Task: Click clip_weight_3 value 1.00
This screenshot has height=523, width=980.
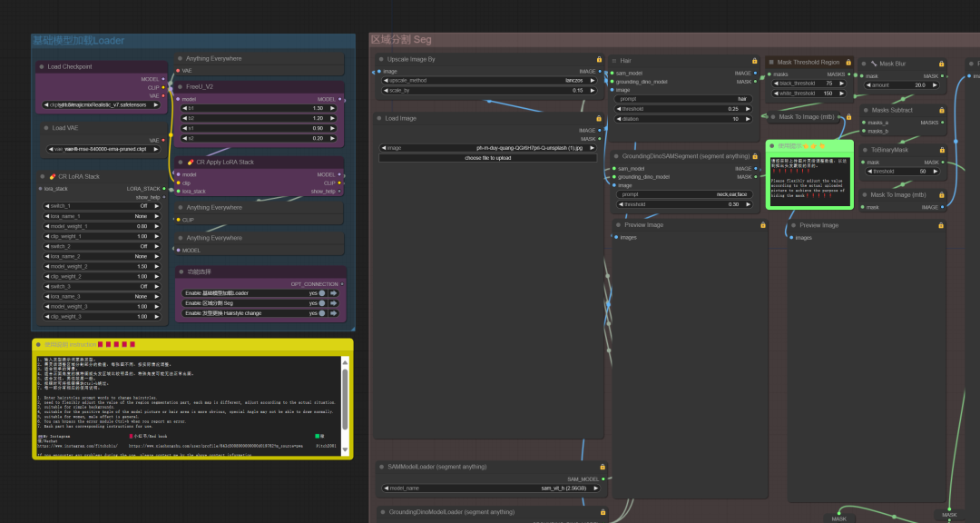Action: 102,317
